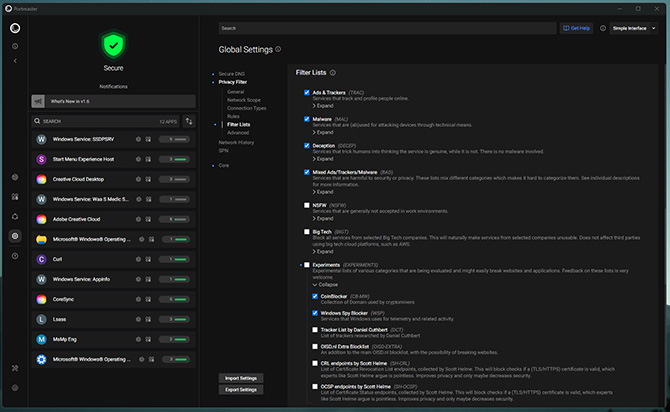Viewport: 670px width, 412px height.
Task: Open the Simple Interface dropdown
Action: click(x=634, y=28)
